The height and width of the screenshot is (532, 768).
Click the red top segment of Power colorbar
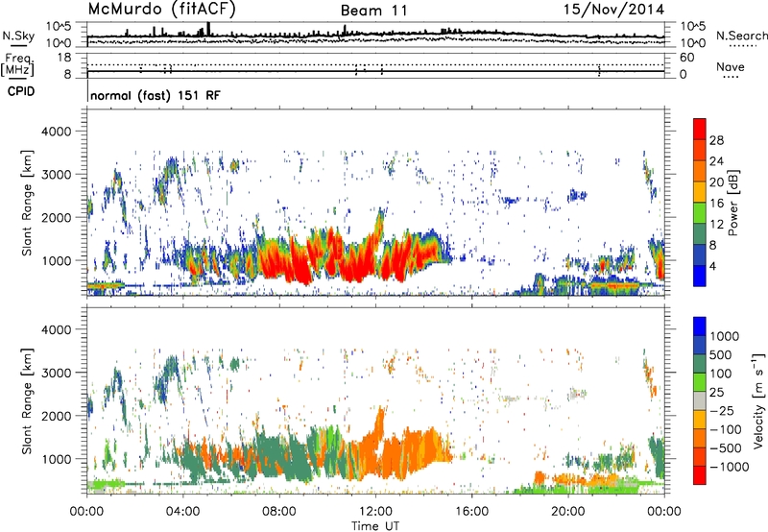700,130
